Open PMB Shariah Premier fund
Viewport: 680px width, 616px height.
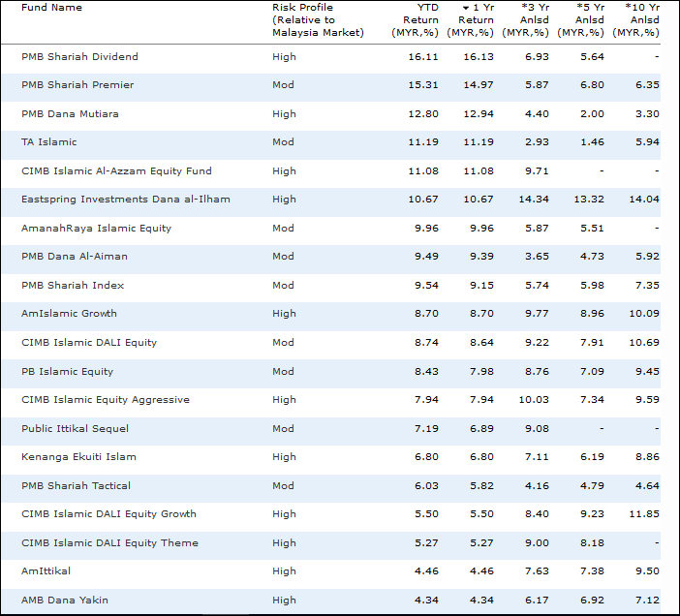point(77,85)
